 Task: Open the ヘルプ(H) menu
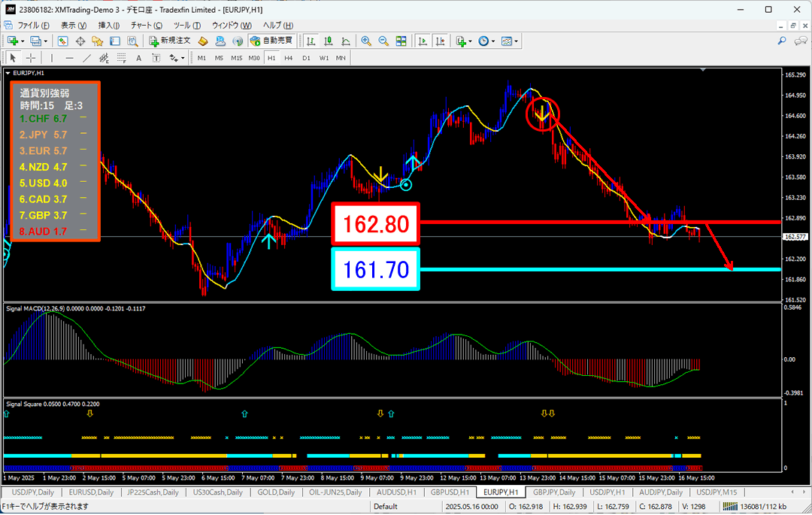click(277, 26)
